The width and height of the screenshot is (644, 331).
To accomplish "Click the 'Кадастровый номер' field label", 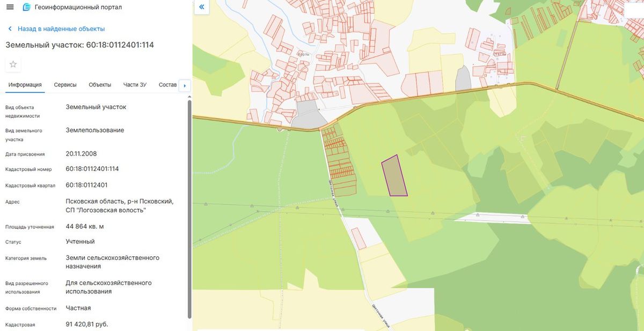I will pyautogui.click(x=28, y=169).
